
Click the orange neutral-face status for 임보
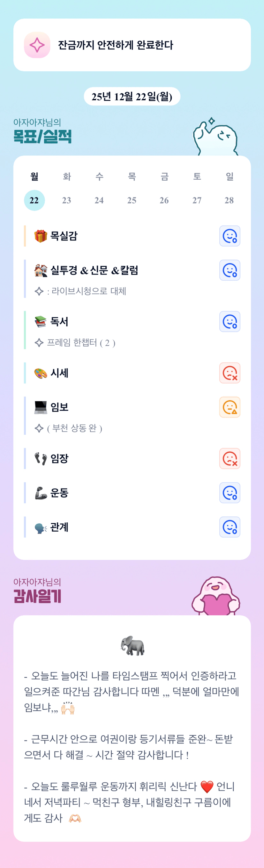230,407
